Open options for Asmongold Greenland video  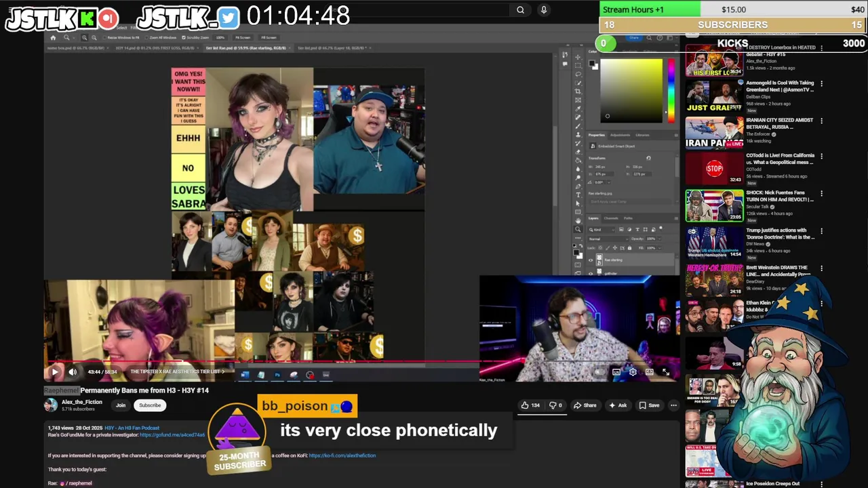tap(821, 84)
